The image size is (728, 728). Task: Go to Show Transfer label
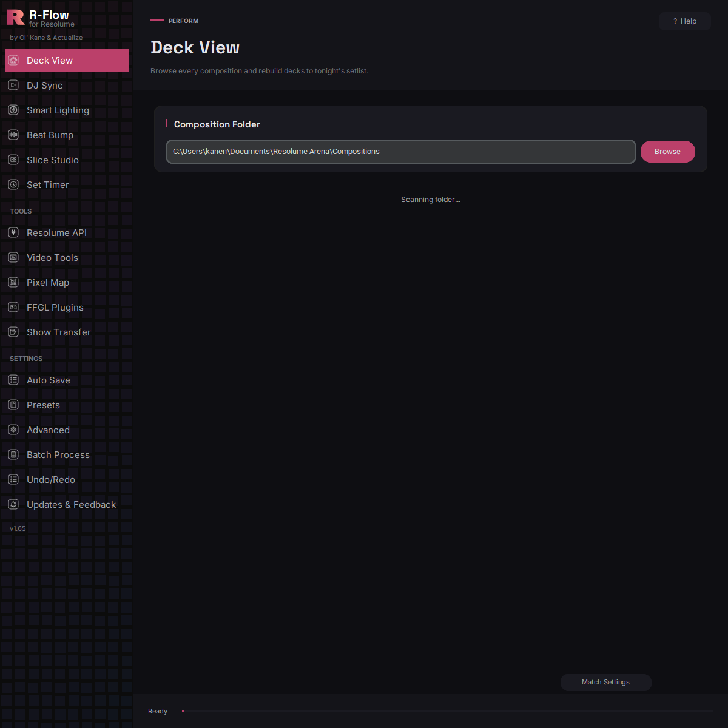pyautogui.click(x=59, y=332)
